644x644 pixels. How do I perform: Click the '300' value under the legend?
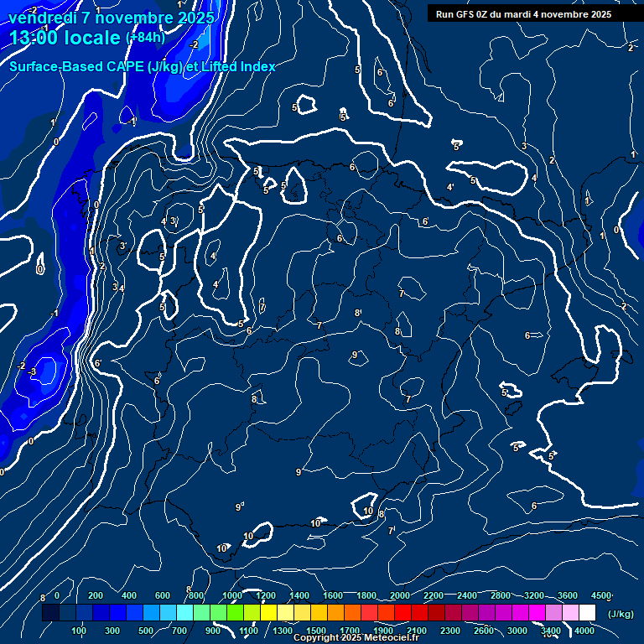[x=112, y=631]
